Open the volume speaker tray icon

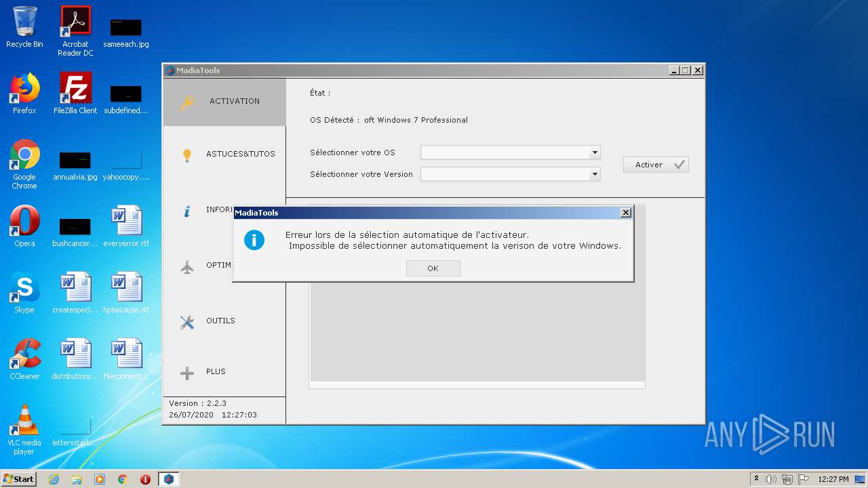point(771,479)
